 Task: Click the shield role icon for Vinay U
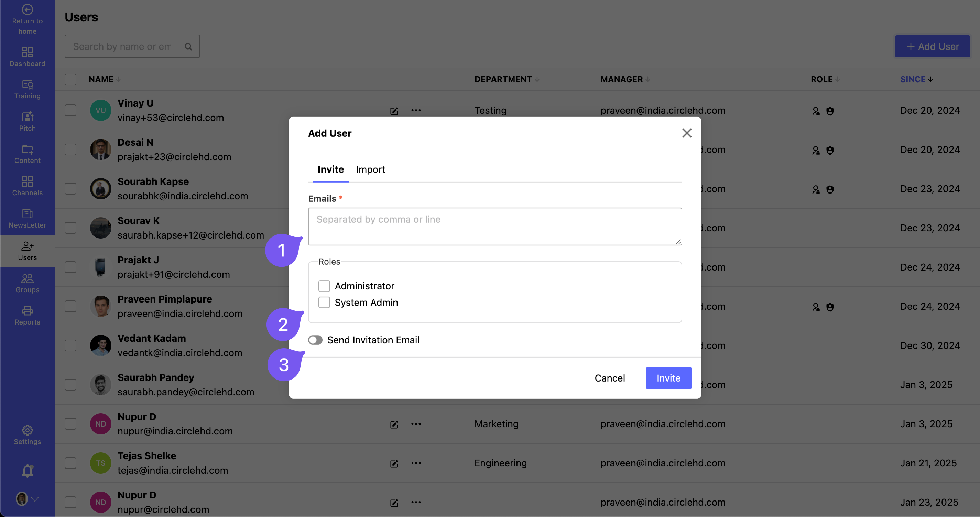tap(830, 111)
